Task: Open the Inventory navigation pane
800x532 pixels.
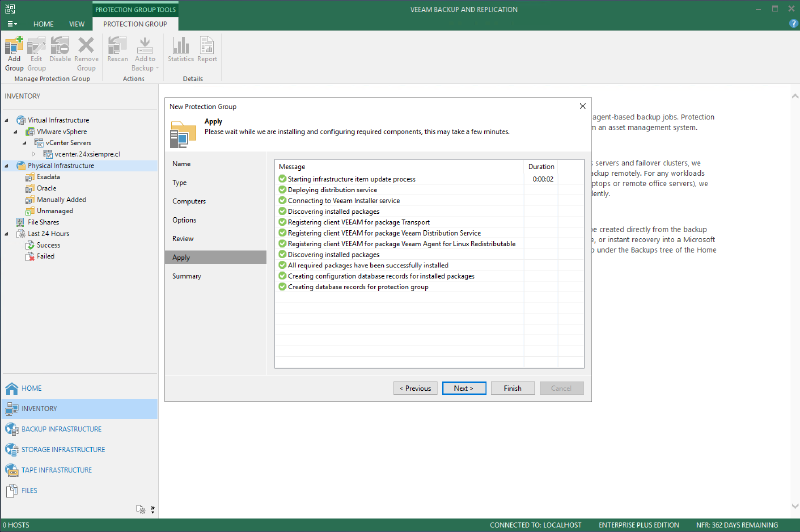Action: click(x=80, y=409)
